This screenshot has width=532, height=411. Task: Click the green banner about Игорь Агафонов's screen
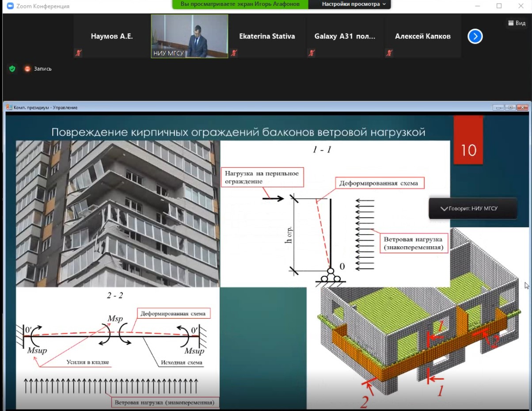coord(240,4)
